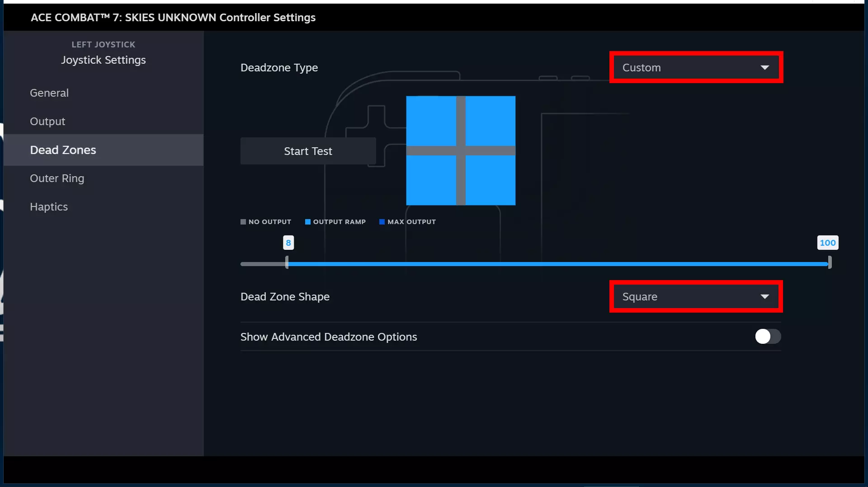Click the Controller Settings window title
The height and width of the screenshot is (487, 868).
173,18
